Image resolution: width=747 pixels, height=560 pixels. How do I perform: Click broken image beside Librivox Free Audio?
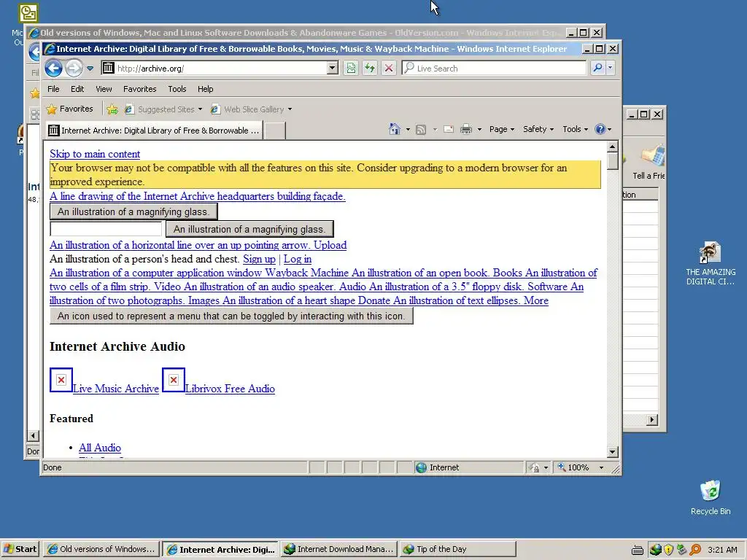coord(174,380)
